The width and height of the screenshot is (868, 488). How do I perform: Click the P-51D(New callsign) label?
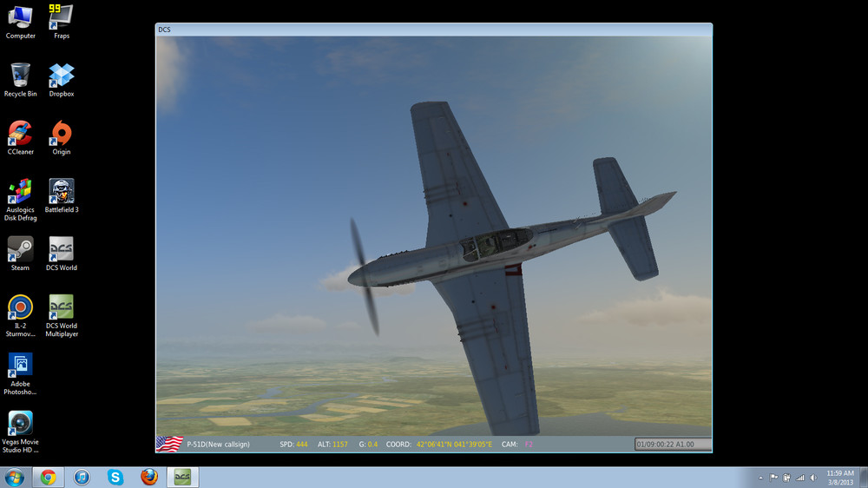[x=218, y=445]
